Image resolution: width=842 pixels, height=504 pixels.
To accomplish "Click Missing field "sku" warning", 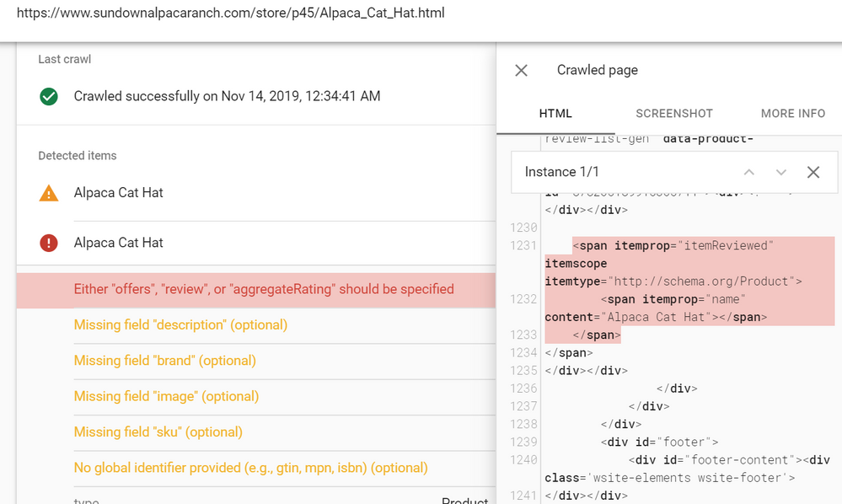I will coord(158,432).
